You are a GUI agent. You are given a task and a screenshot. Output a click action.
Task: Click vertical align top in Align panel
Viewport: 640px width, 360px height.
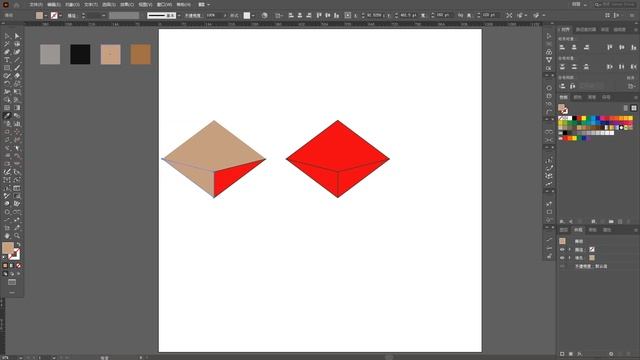click(x=609, y=47)
